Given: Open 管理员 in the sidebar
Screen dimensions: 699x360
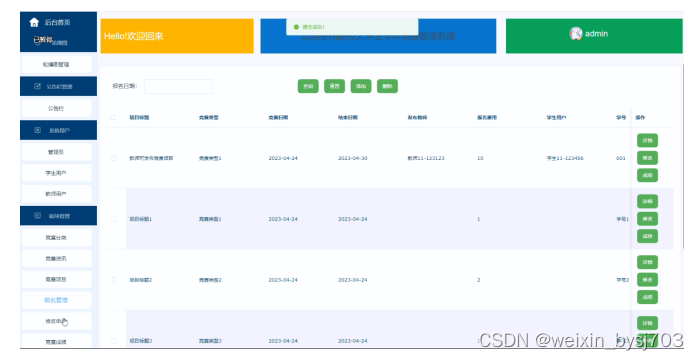Looking at the screenshot, I should (56, 152).
